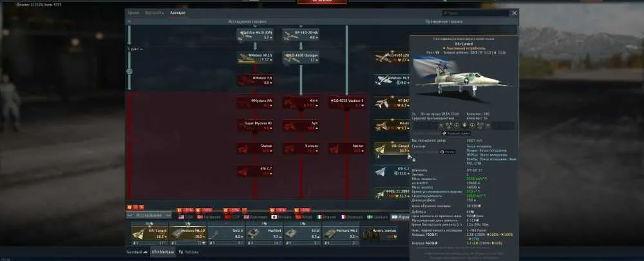This screenshot has height=261, width=644.
Task: Select the Merkava Mk.1 crew slot
Action: click(341, 234)
